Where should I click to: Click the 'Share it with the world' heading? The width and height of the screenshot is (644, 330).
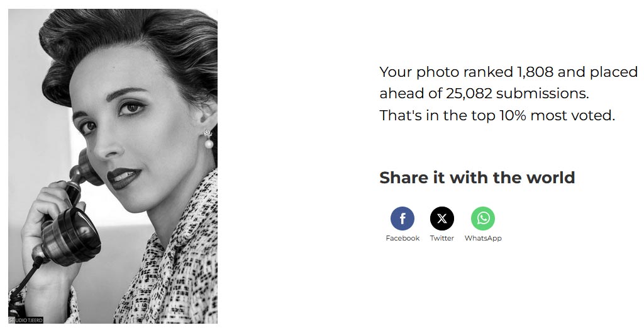477,178
